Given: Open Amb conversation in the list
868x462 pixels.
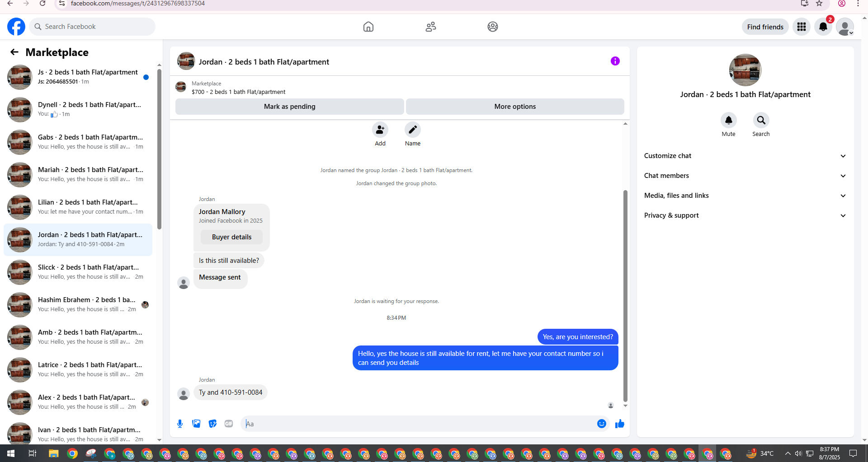Looking at the screenshot, I should pos(78,337).
